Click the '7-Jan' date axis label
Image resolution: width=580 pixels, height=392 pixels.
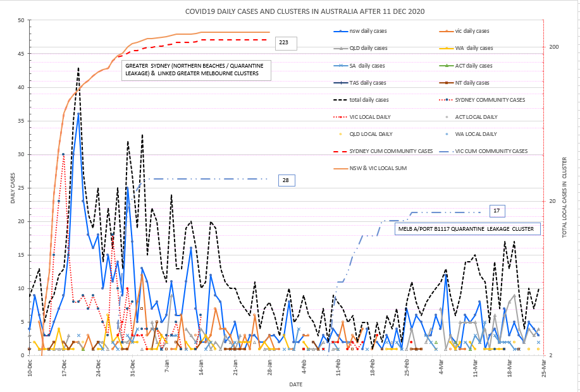pos(167,367)
